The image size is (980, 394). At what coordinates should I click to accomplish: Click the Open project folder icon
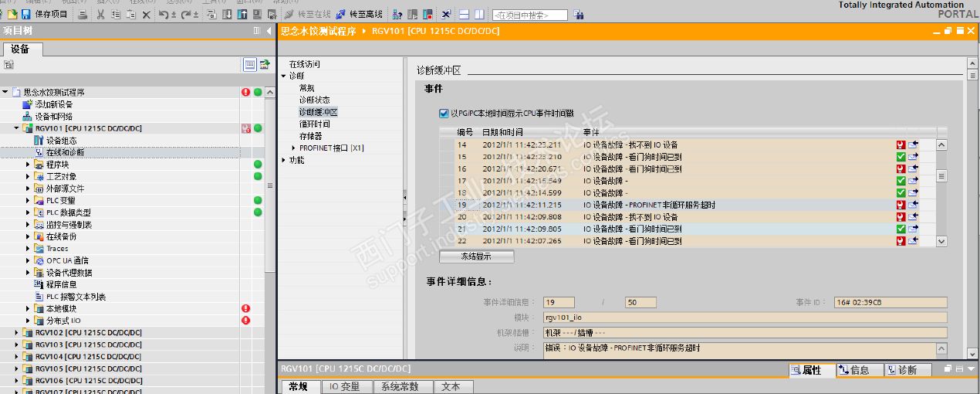click(12, 14)
